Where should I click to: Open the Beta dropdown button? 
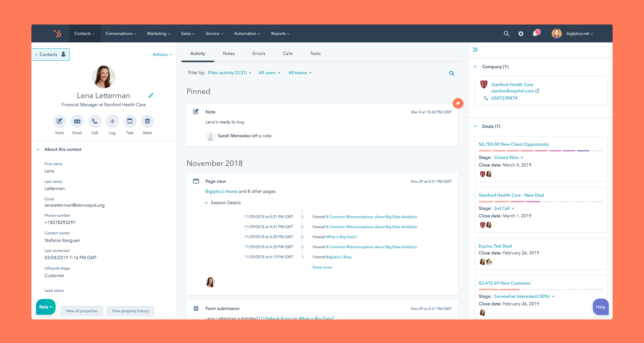46,307
